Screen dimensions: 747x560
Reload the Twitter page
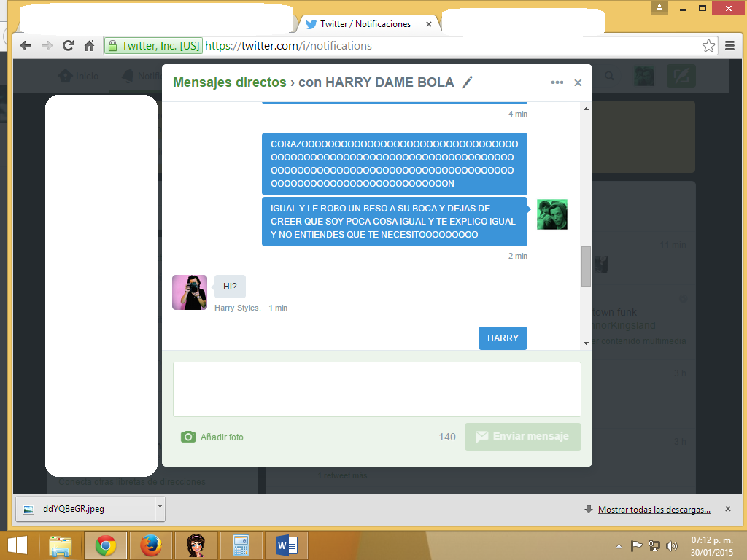click(x=68, y=46)
